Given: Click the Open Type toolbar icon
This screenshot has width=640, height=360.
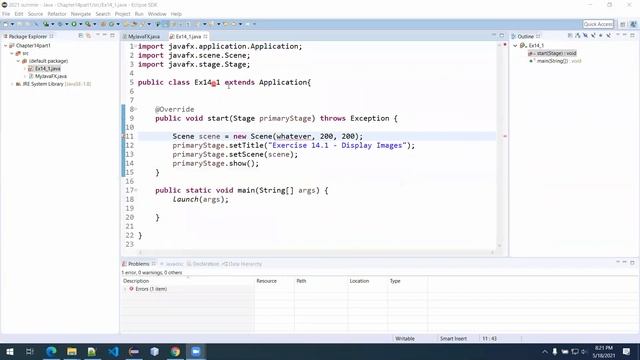Looking at the screenshot, I should 126,24.
